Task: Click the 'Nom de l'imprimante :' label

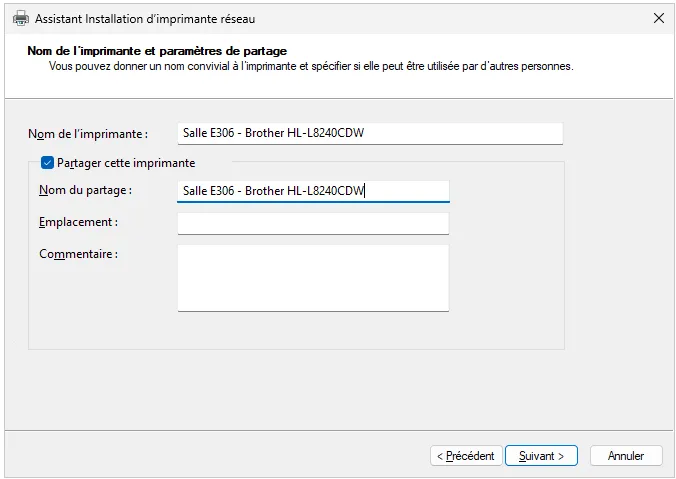Action: (88, 134)
